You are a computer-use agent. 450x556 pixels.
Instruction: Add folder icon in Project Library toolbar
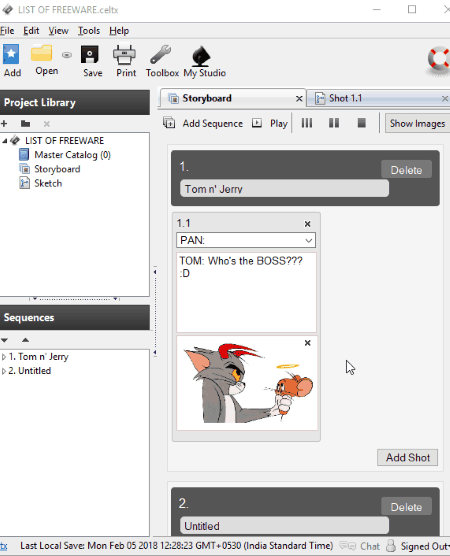click(26, 124)
